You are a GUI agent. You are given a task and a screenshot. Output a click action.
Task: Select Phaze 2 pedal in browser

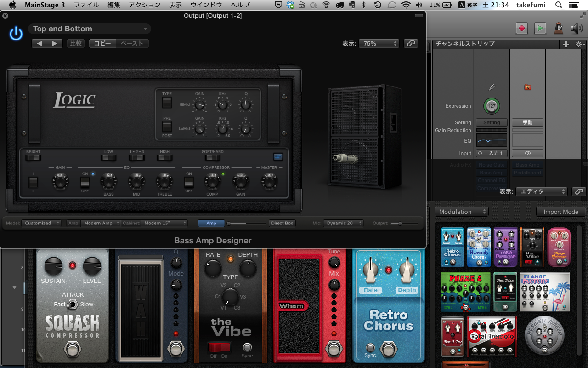click(x=465, y=292)
